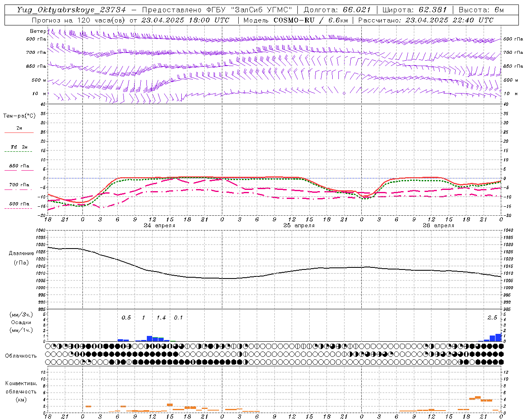The width and height of the screenshot is (525, 420).
Task: Select forecast start 23.04.2025 18:00 UTC
Action: [185, 20]
